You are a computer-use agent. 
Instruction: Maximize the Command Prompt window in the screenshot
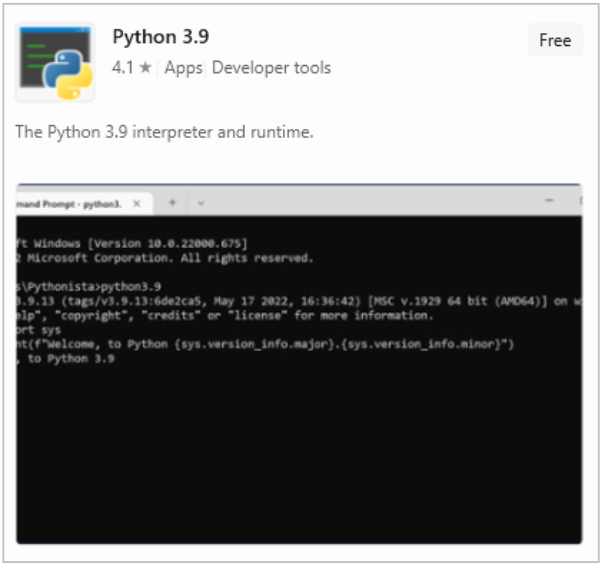[x=578, y=202]
